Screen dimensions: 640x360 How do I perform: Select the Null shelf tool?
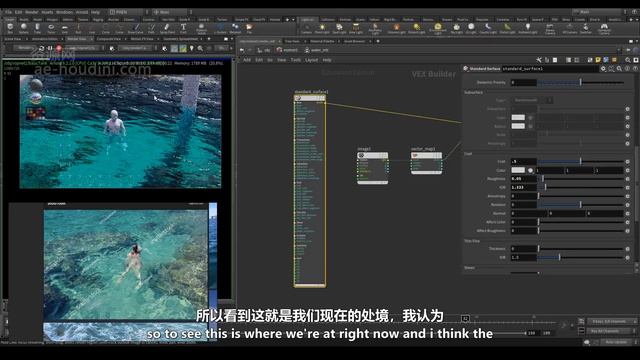(78, 28)
